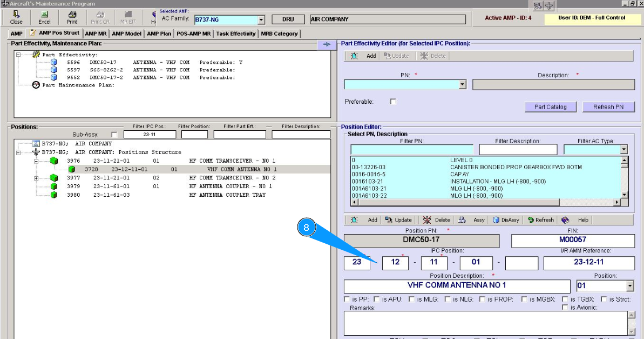Open Help book icon in Position Editor
The image size is (644, 340).
565,220
